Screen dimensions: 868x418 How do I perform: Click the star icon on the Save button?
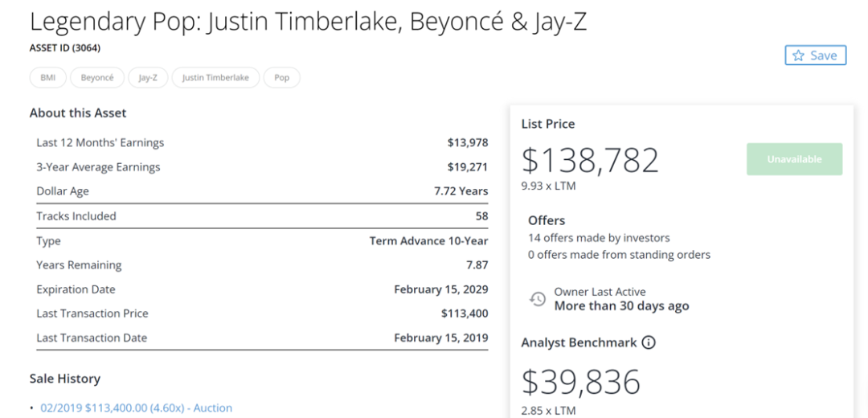[x=798, y=55]
